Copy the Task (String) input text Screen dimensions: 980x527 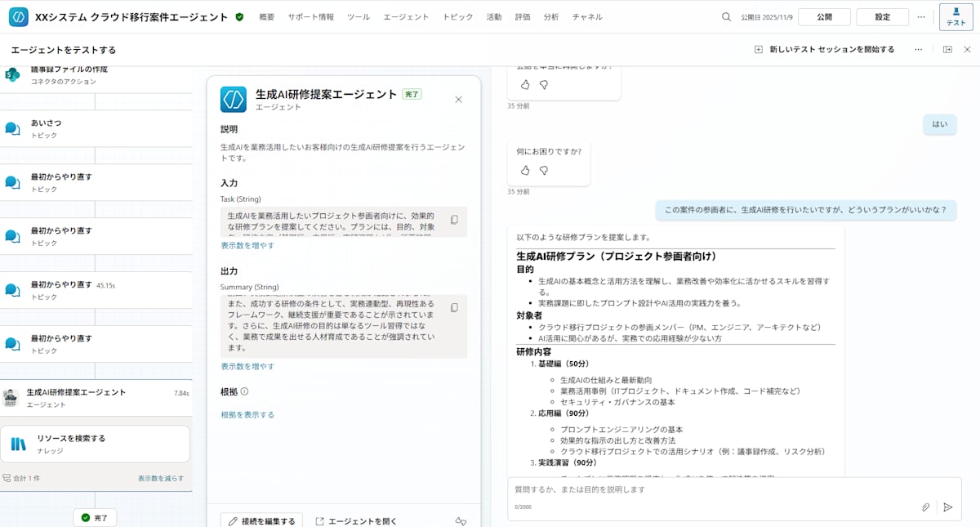pyautogui.click(x=455, y=221)
